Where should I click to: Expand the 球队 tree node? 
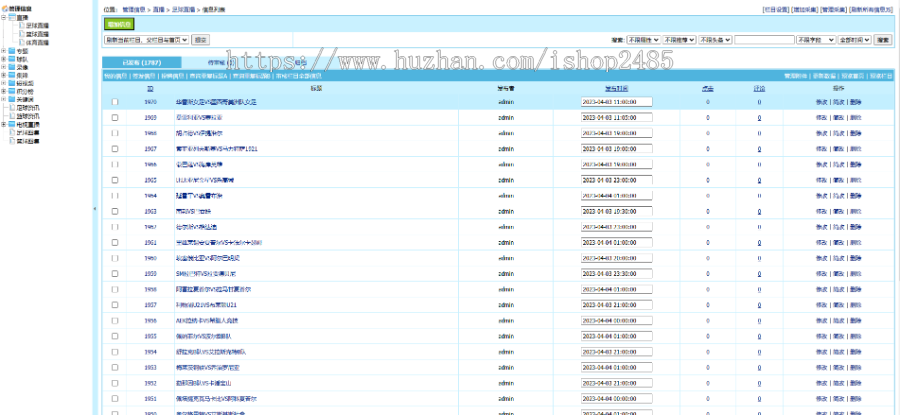[4, 59]
